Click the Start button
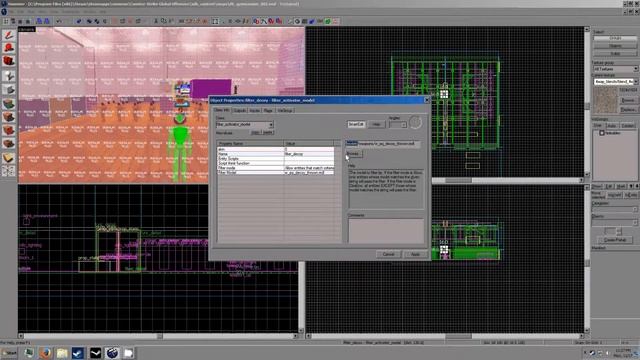This screenshot has width=640, height=360. pyautogui.click(x=9, y=353)
